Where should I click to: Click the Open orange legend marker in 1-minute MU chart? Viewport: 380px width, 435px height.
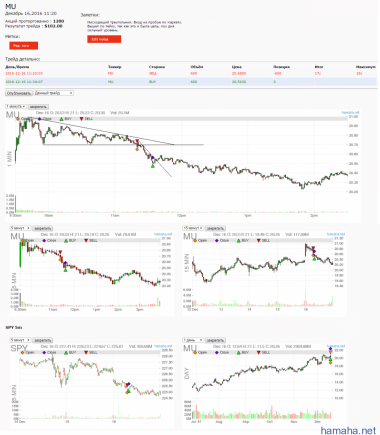click(18, 119)
